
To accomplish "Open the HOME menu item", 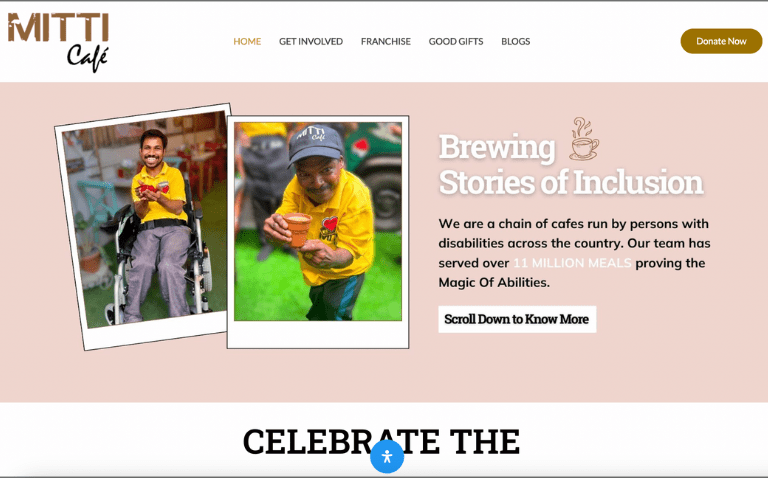I will [247, 42].
